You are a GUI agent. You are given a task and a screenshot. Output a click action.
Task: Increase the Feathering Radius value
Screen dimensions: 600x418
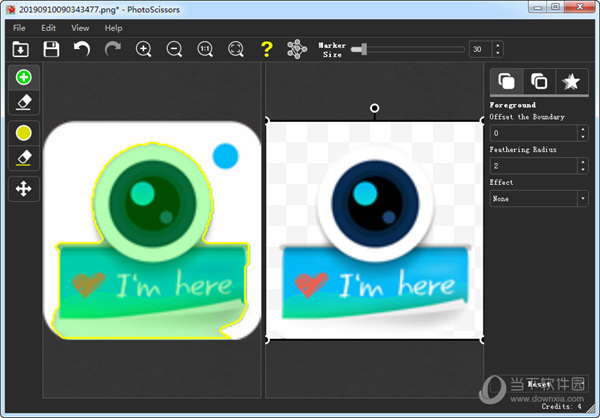tap(583, 162)
